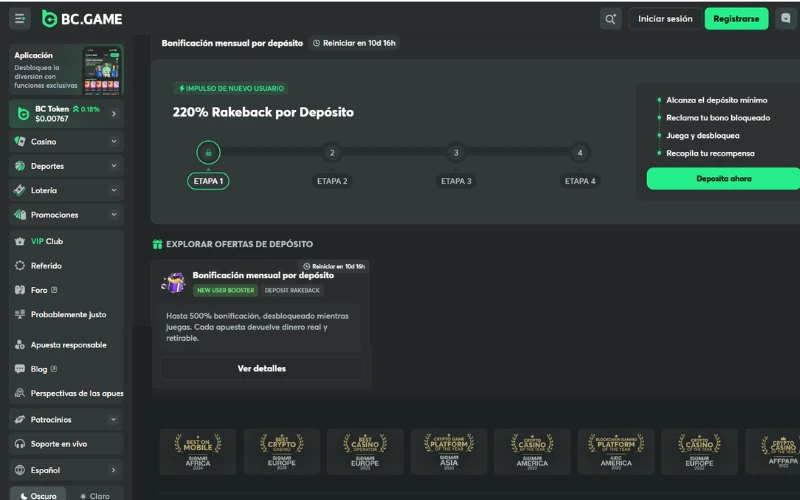
Task: Open the search icon in header
Action: (x=611, y=19)
